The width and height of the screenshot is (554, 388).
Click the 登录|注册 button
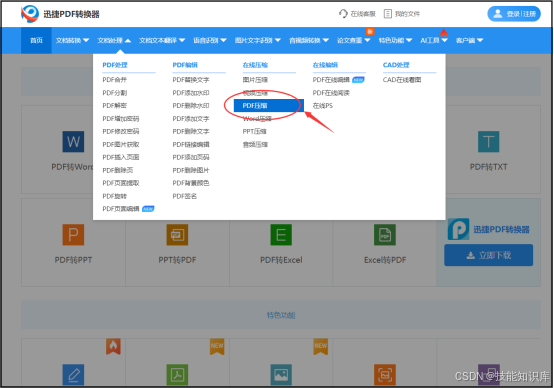(x=514, y=14)
